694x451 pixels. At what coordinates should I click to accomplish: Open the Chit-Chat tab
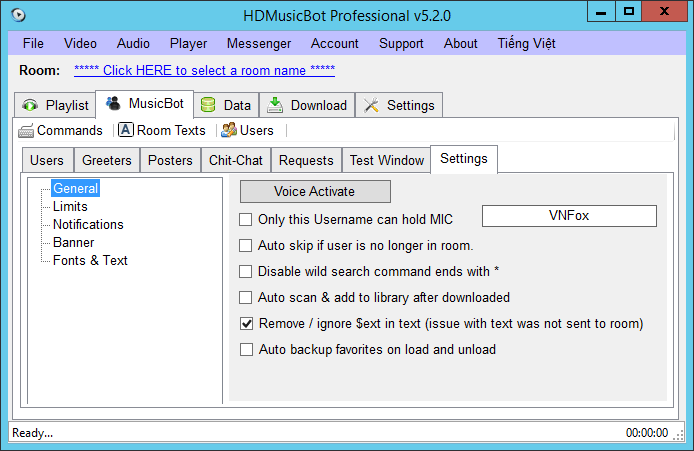[235, 160]
